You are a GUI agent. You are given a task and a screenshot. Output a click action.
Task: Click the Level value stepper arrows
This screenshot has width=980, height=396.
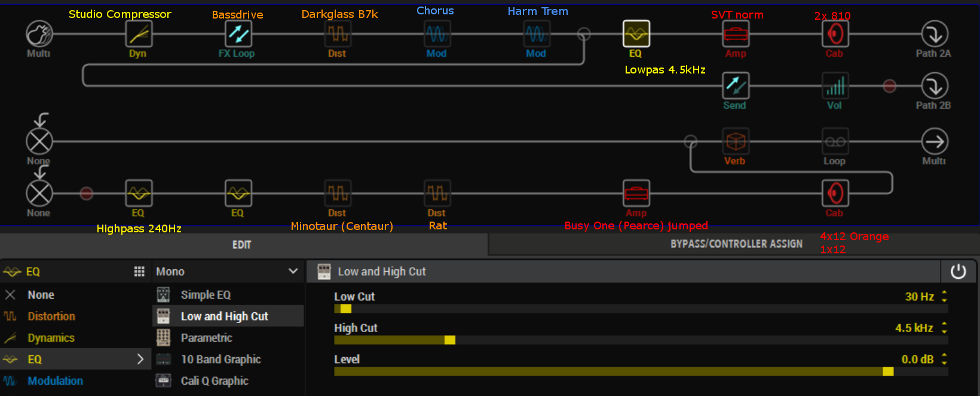944,359
